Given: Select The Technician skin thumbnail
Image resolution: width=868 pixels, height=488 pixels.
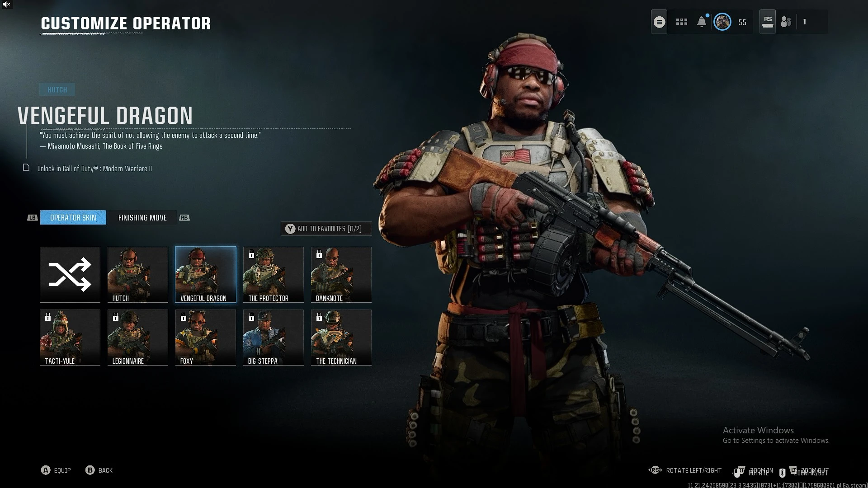Looking at the screenshot, I should pyautogui.click(x=341, y=337).
